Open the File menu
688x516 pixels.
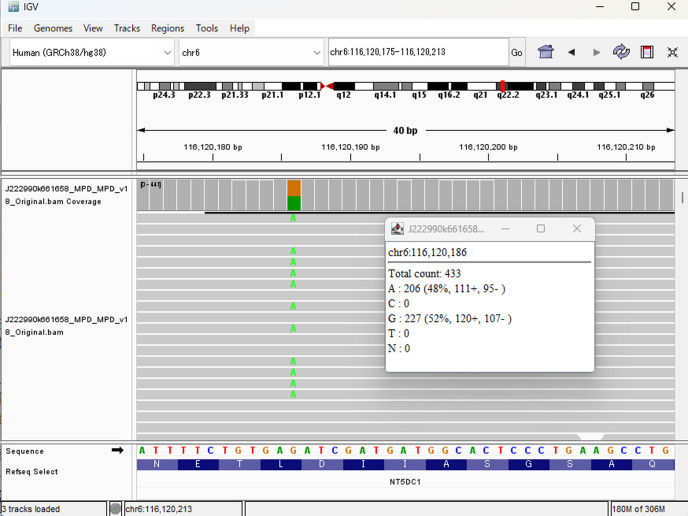coord(15,28)
